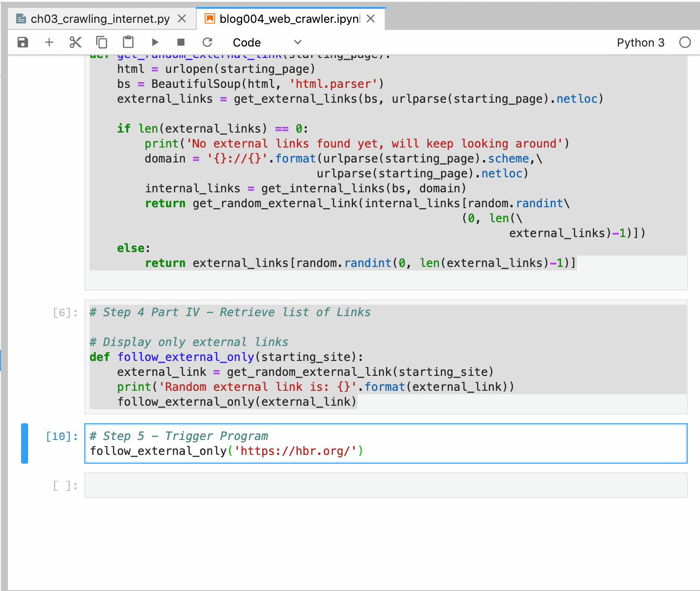Click the 'domain =' format assignment line
Screen dimensions: 700x591
343,159
